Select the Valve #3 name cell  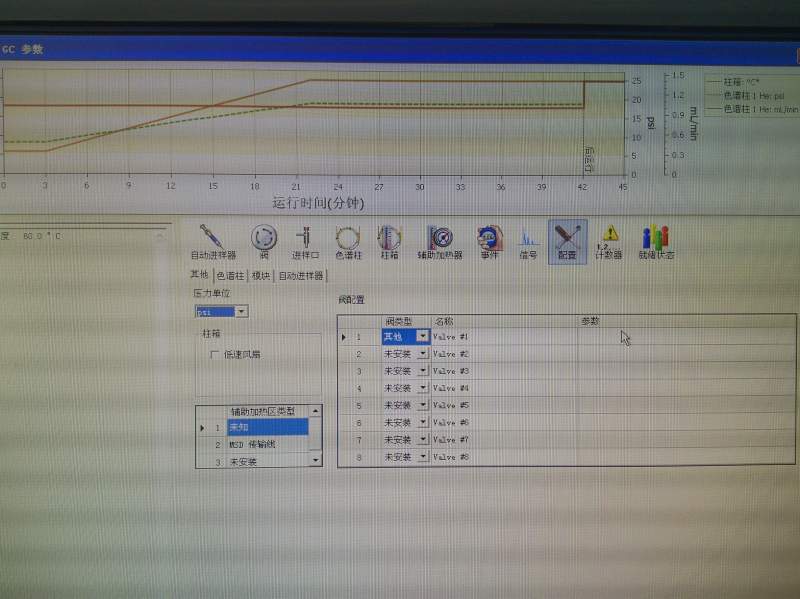(x=504, y=371)
